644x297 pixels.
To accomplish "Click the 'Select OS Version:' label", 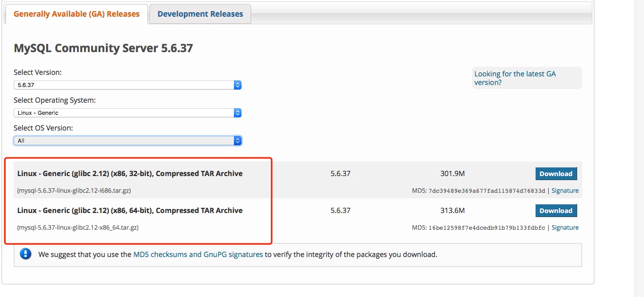I will 43,128.
